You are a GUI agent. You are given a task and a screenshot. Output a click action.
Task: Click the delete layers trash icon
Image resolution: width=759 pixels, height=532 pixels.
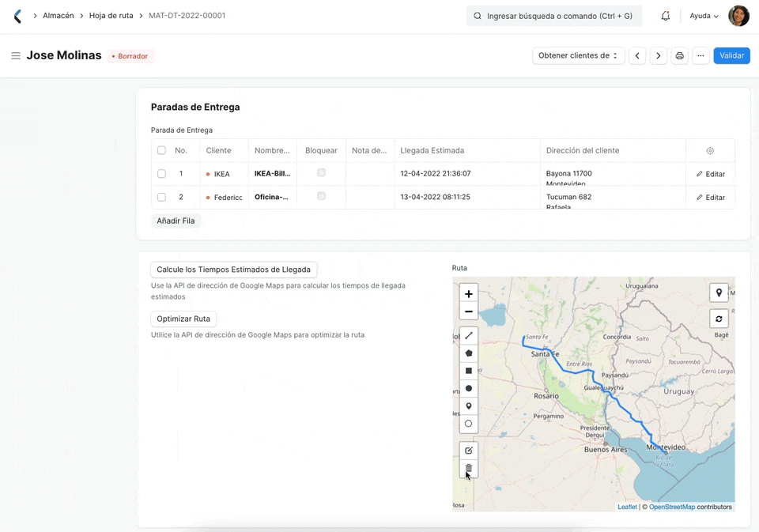[469, 468]
